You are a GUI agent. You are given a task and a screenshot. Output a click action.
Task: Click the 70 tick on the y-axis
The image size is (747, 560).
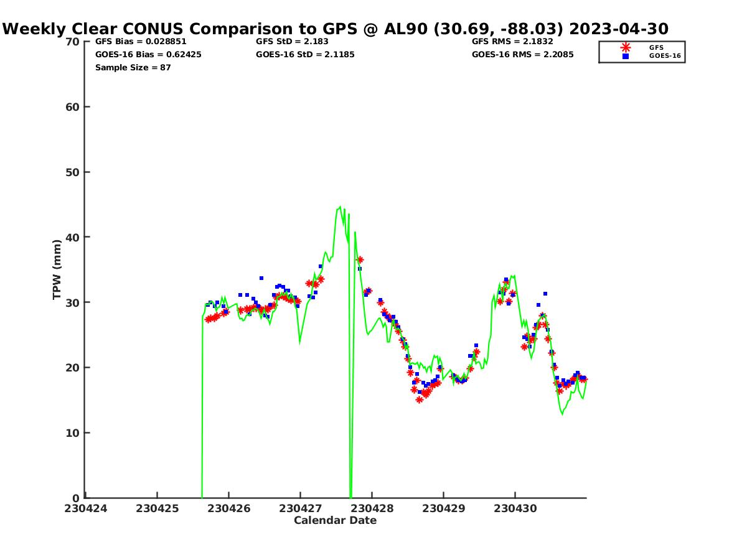[x=72, y=42]
